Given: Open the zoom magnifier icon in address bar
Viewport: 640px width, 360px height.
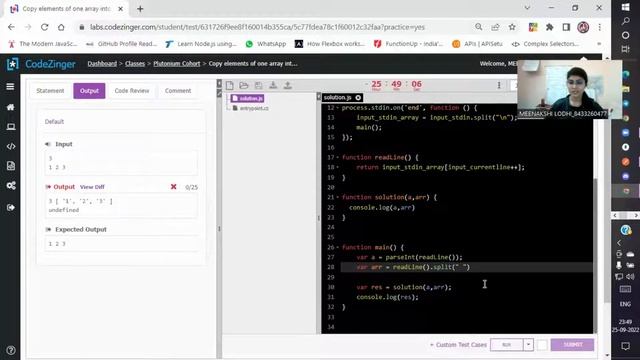Looking at the screenshot, I should [478, 27].
